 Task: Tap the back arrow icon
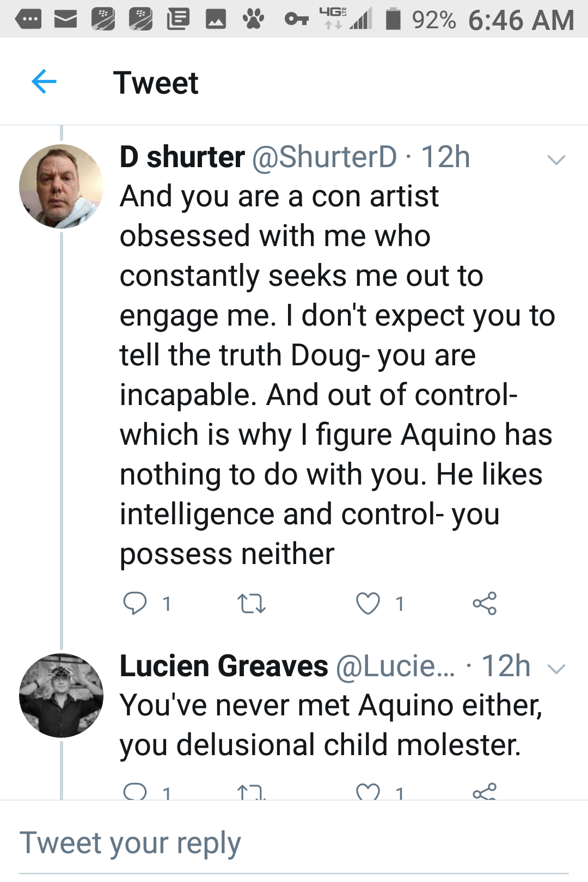44,82
